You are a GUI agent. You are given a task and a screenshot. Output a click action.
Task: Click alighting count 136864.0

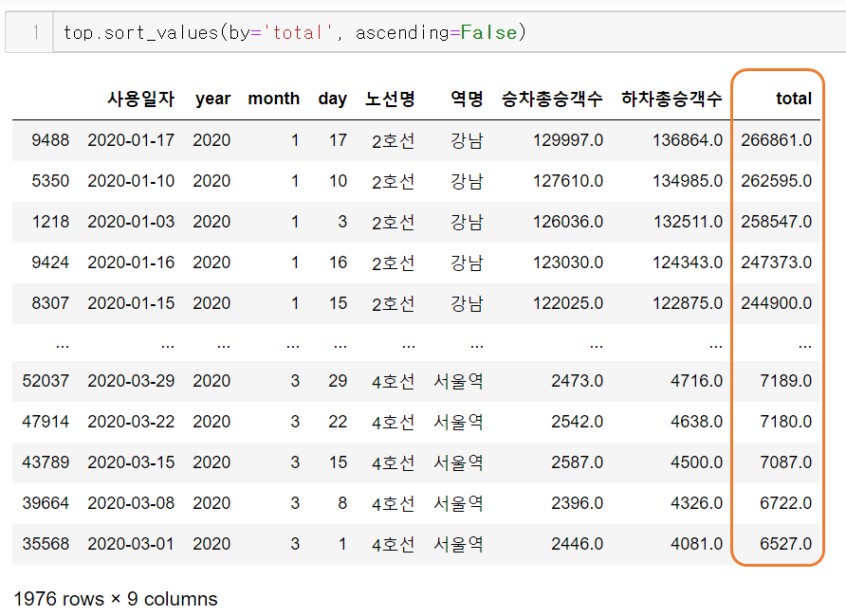click(x=688, y=140)
